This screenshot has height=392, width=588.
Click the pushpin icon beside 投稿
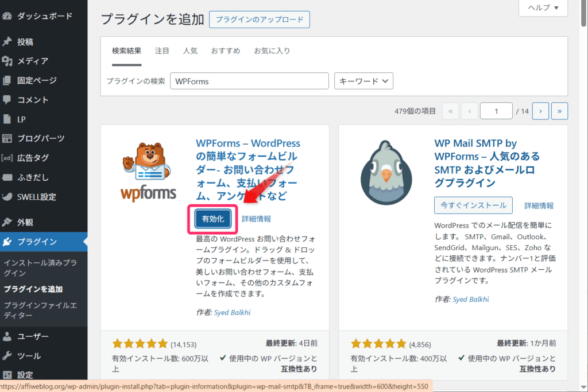pos(7,41)
